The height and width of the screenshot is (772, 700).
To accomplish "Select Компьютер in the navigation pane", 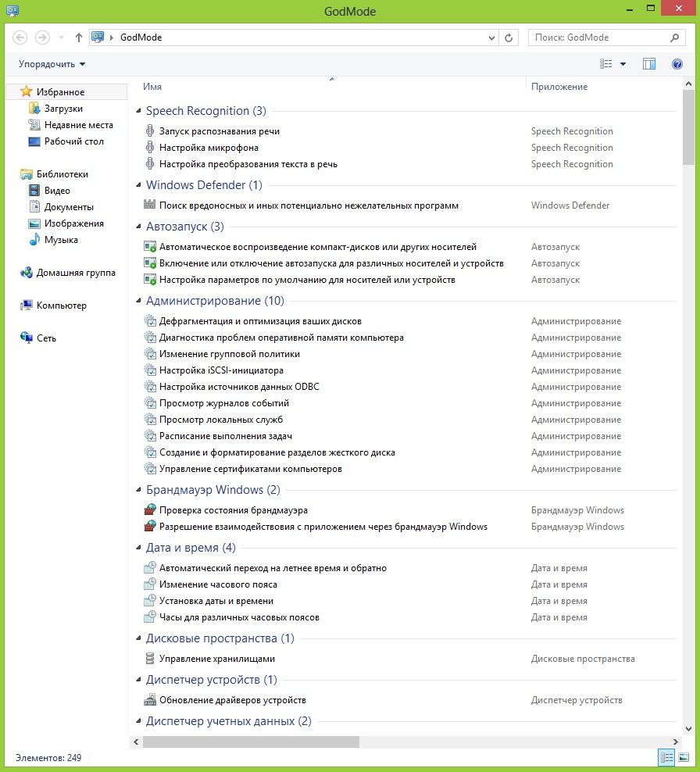I will [62, 306].
